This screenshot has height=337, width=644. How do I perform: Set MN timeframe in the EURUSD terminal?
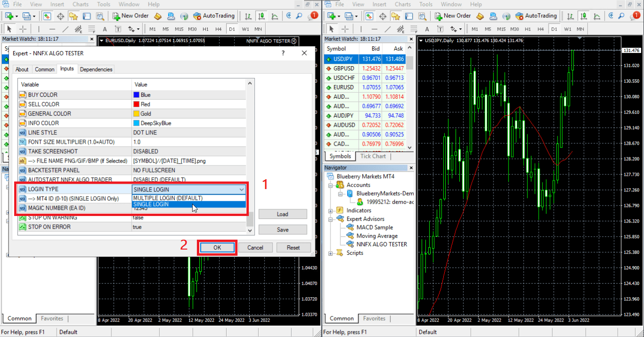[258, 29]
